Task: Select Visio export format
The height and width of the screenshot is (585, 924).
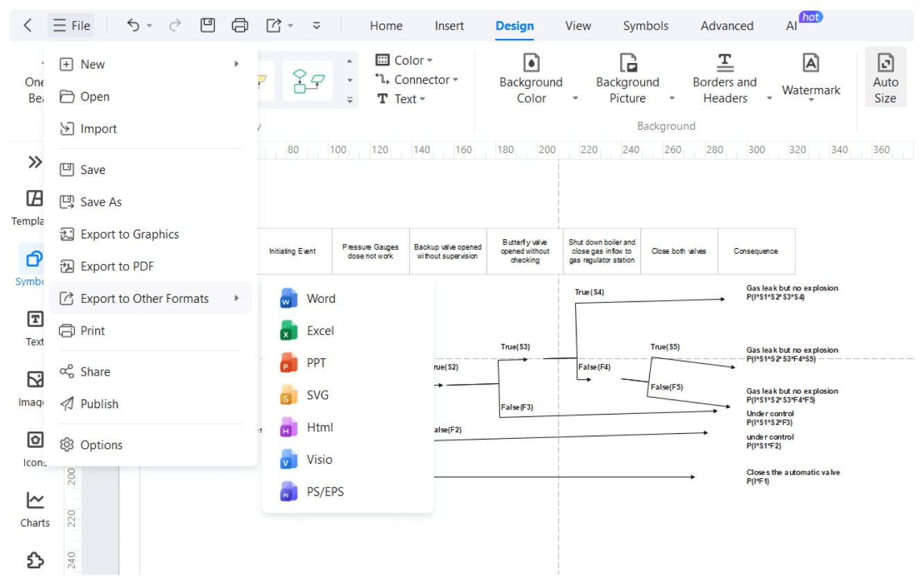Action: click(319, 460)
